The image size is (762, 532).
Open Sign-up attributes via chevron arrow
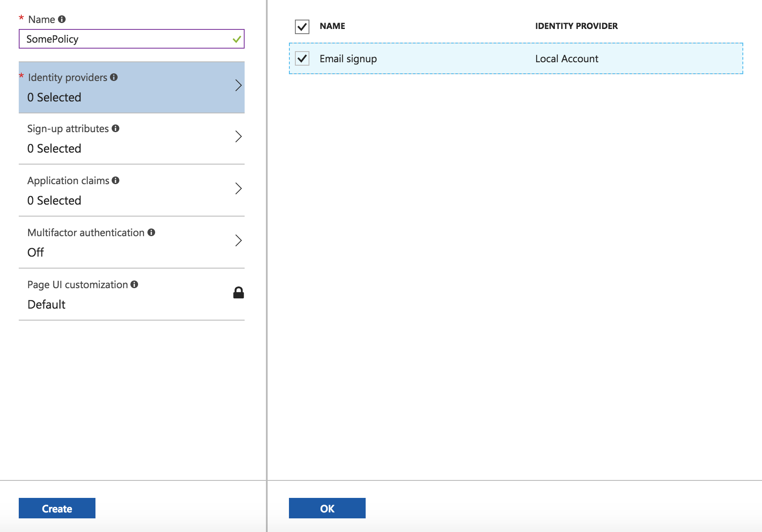point(239,136)
